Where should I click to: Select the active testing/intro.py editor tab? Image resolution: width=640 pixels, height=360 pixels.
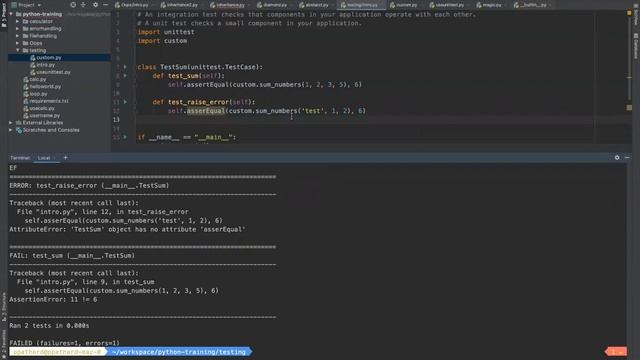[360, 5]
